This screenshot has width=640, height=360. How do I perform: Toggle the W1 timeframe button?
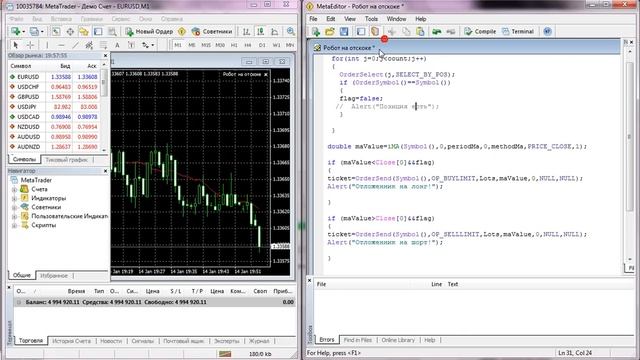(276, 45)
